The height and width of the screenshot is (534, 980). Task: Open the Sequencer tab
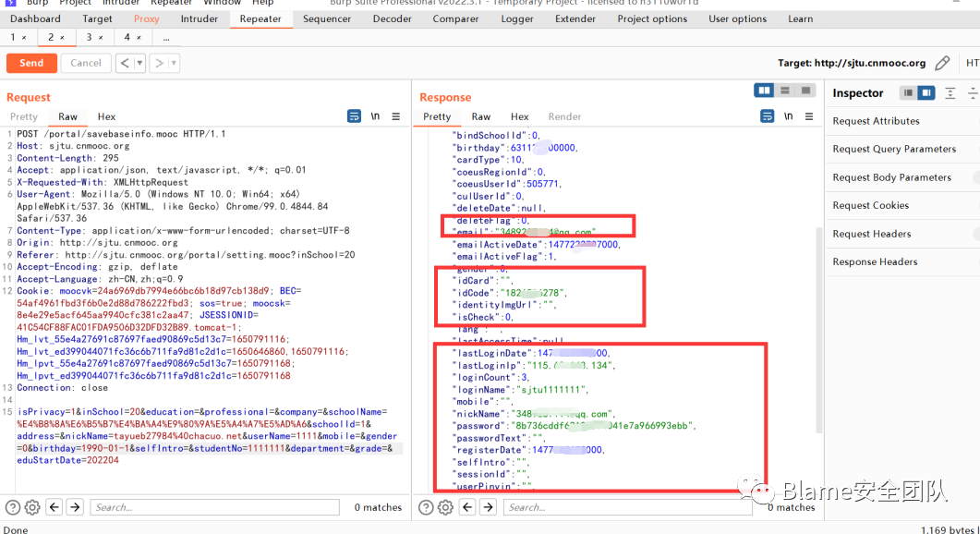click(x=327, y=18)
